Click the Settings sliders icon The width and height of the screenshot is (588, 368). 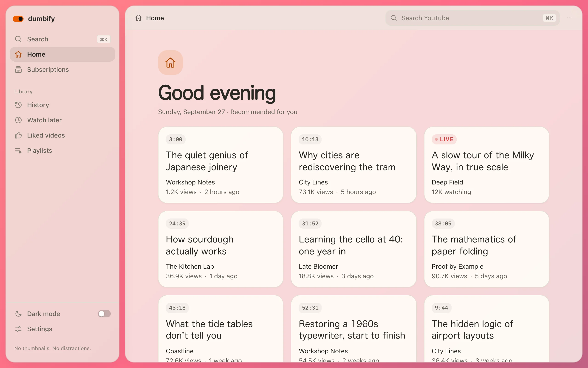pos(18,329)
